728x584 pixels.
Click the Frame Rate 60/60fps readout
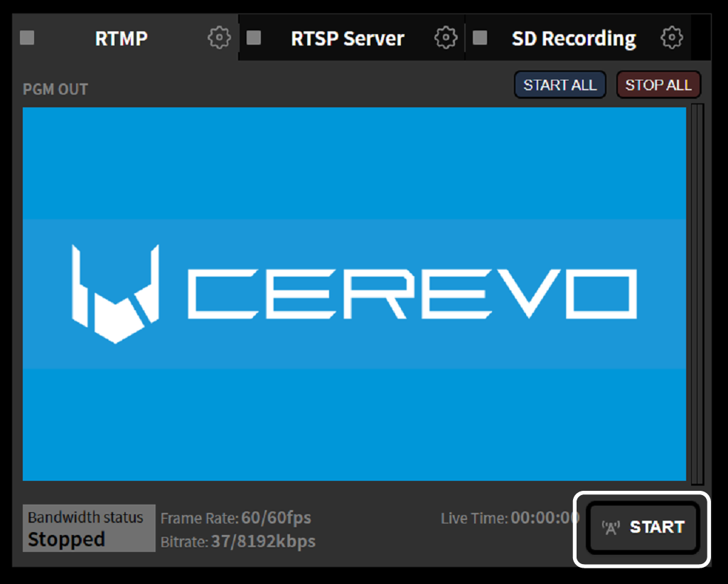pos(236,518)
